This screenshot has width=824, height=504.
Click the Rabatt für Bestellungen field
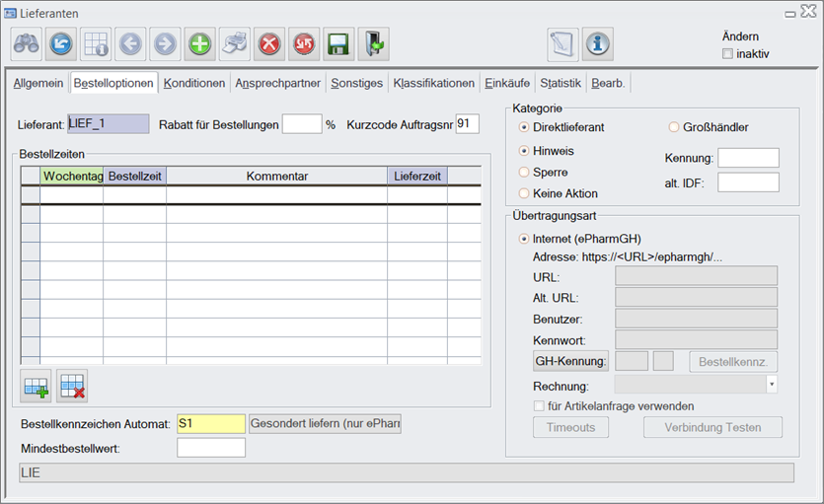[x=302, y=124]
